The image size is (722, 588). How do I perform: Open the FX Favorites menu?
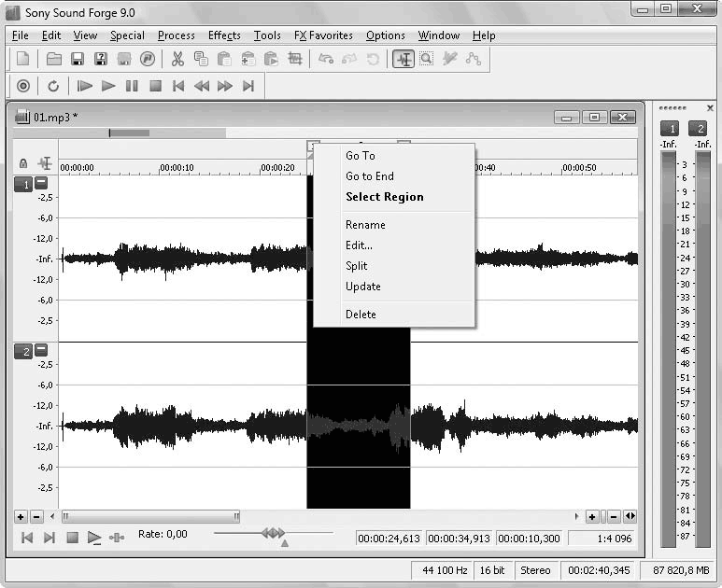point(323,35)
